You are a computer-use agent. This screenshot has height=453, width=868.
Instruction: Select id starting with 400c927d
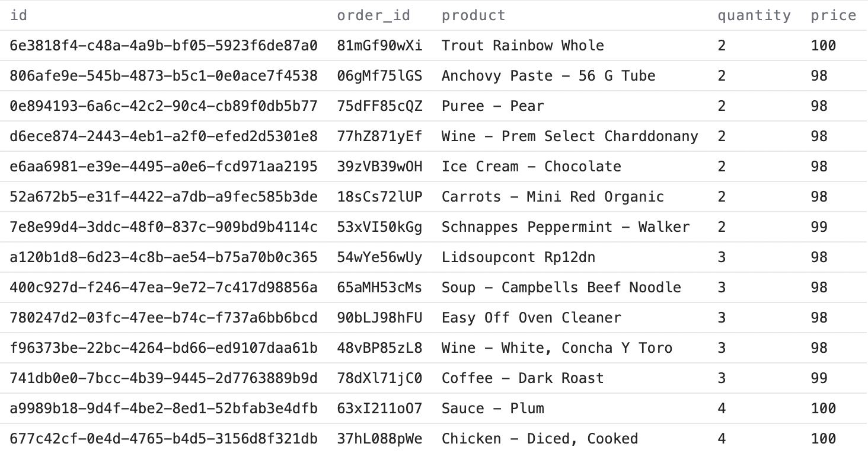pos(163,288)
